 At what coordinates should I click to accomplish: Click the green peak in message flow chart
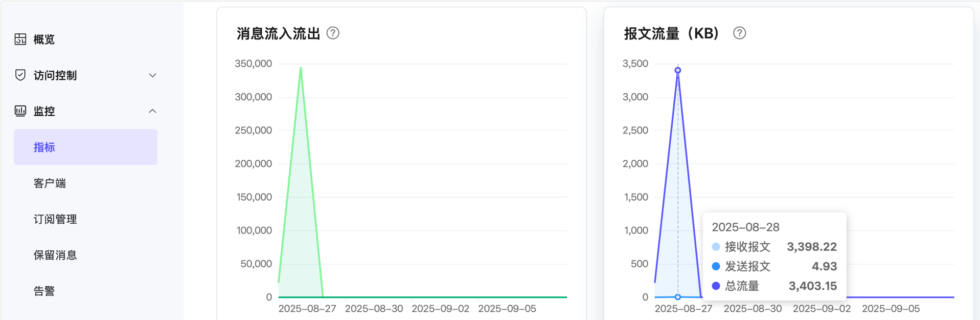pos(301,68)
